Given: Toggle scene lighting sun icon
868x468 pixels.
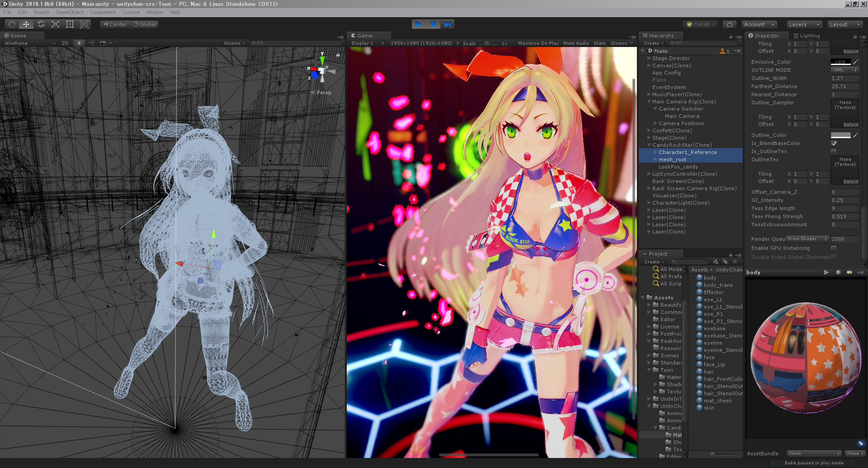Looking at the screenshot, I should click(x=79, y=43).
